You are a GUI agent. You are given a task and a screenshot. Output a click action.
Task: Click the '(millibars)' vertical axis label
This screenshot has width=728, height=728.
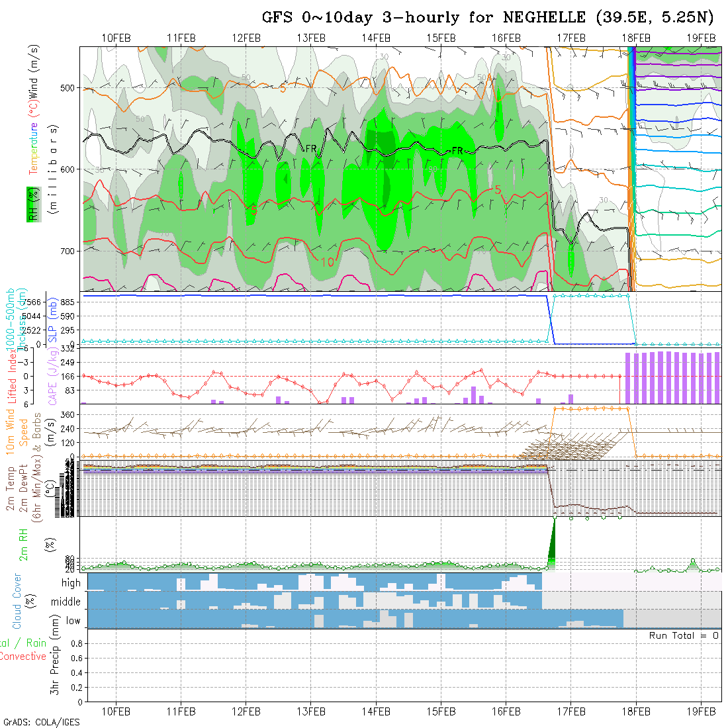click(x=53, y=169)
